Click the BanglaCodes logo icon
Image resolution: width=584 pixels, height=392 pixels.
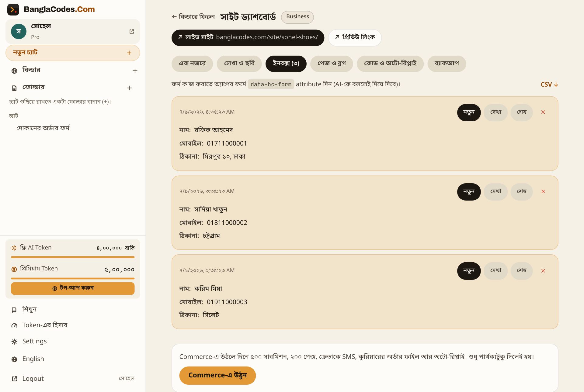[x=13, y=9]
